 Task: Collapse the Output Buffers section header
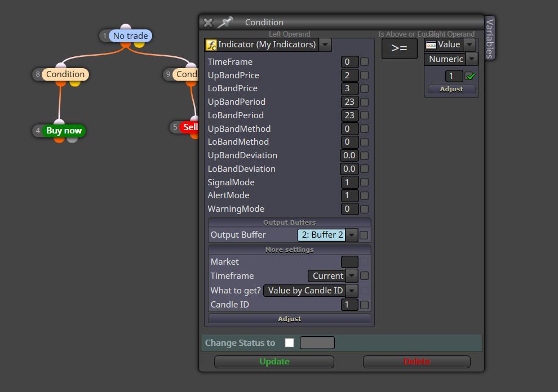pos(289,222)
